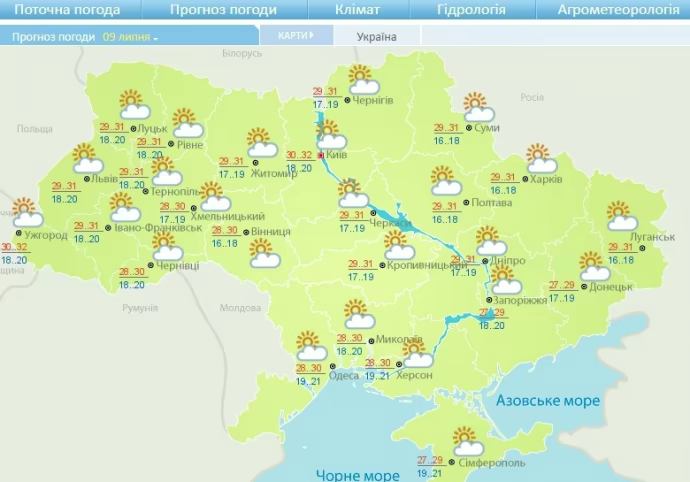
Task: Click the weather icon near Луганськ
Action: click(624, 216)
